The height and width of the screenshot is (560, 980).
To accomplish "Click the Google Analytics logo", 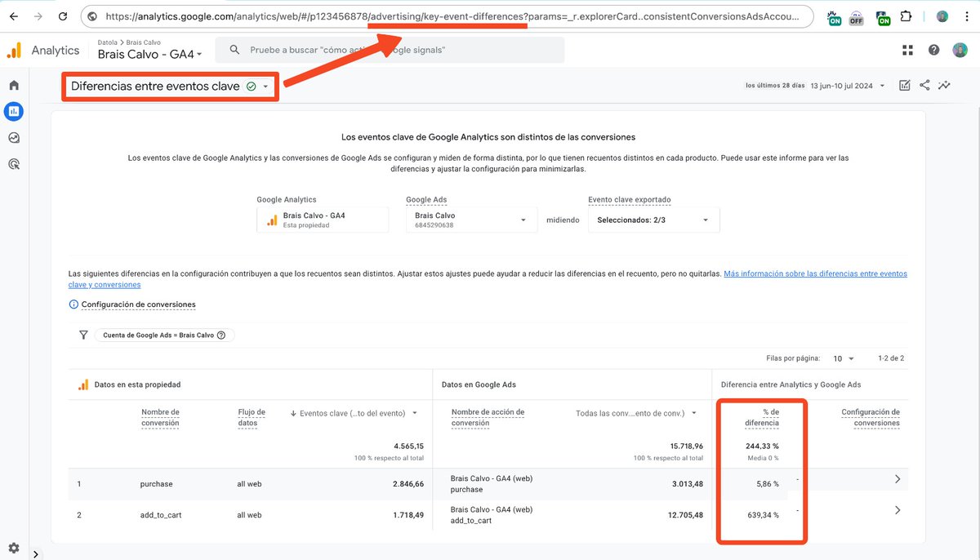I will pos(14,50).
